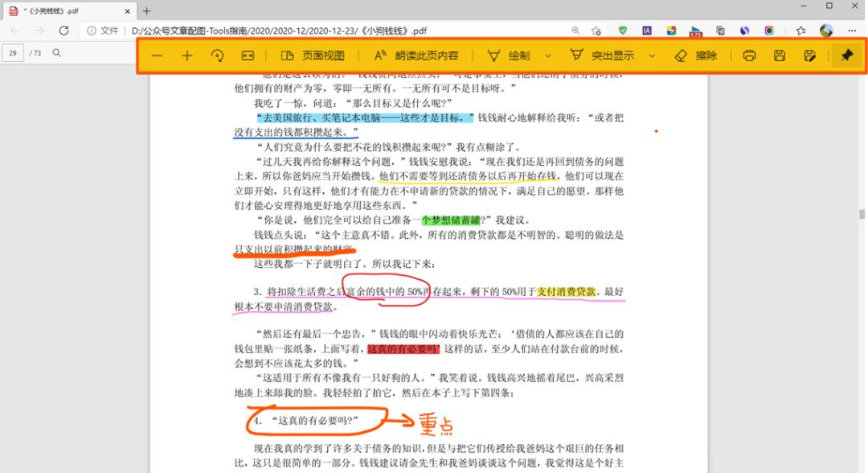The height and width of the screenshot is (473, 868).
Task: Open the green shield extension
Action: click(623, 31)
